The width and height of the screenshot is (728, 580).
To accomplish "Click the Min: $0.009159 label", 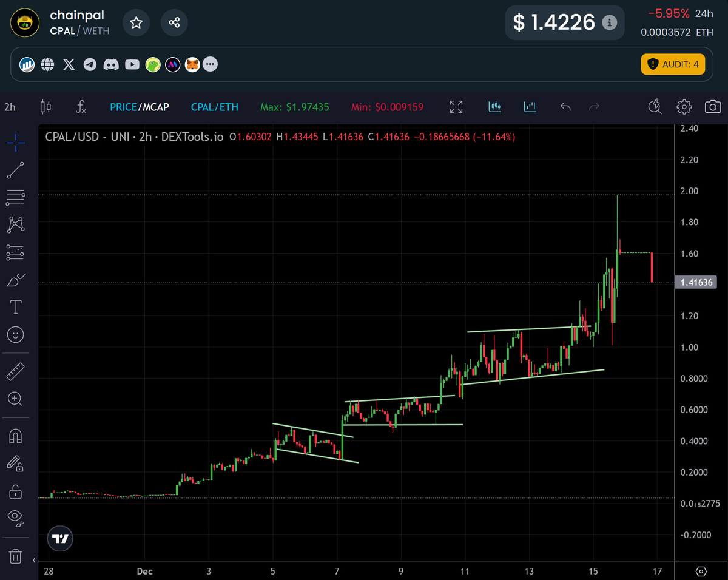I will [x=387, y=107].
